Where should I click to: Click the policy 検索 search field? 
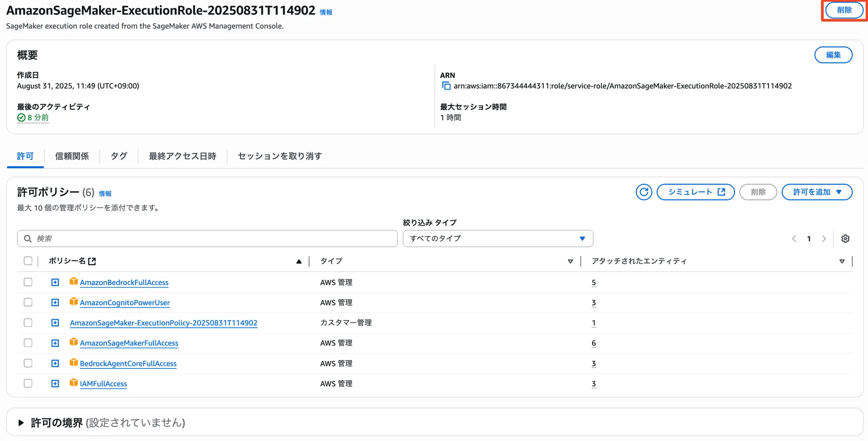click(207, 239)
